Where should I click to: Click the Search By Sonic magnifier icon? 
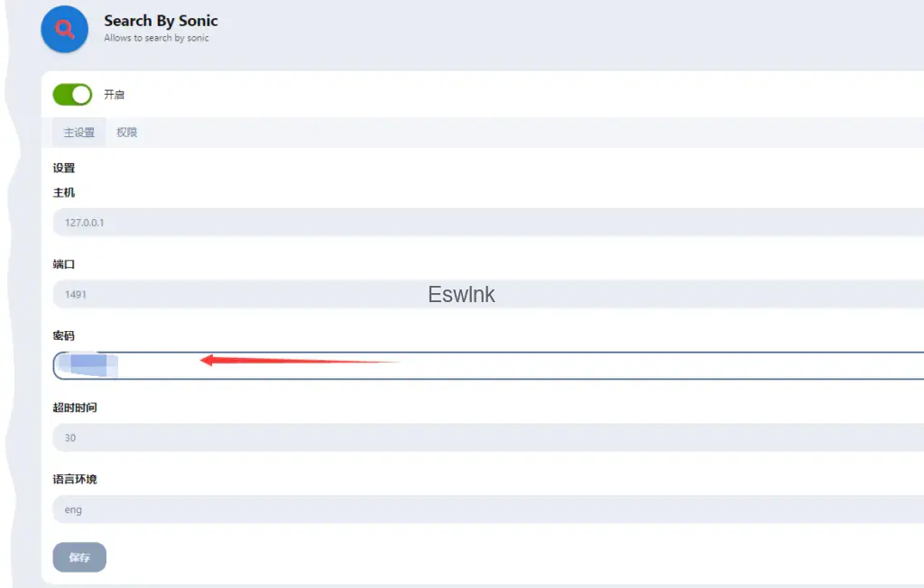(x=64, y=29)
